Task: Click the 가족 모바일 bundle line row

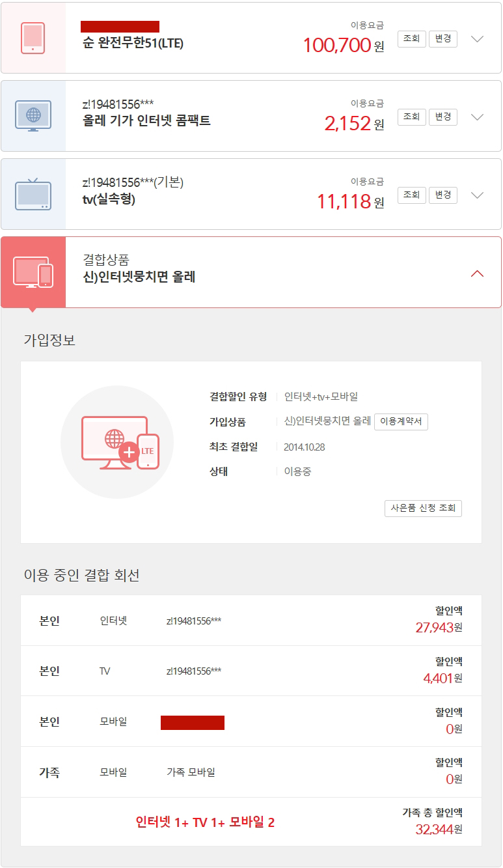Action: 251,772
